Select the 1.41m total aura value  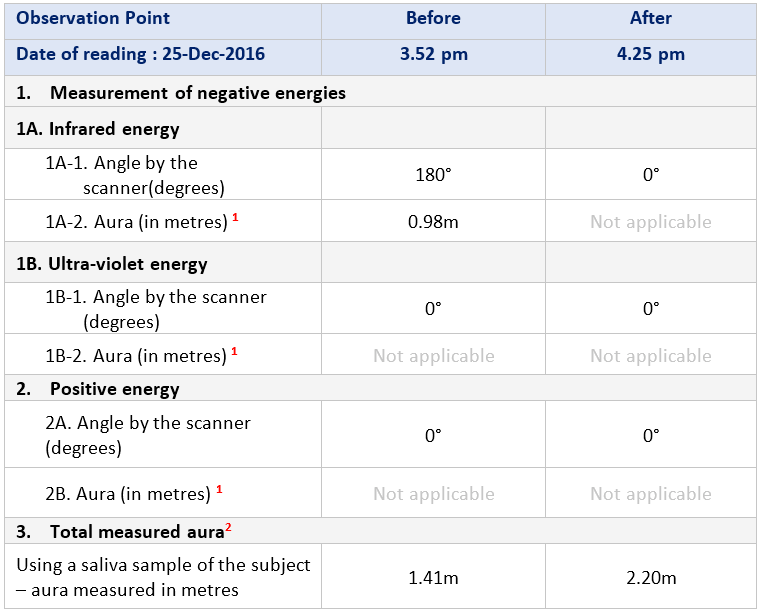[x=433, y=577]
